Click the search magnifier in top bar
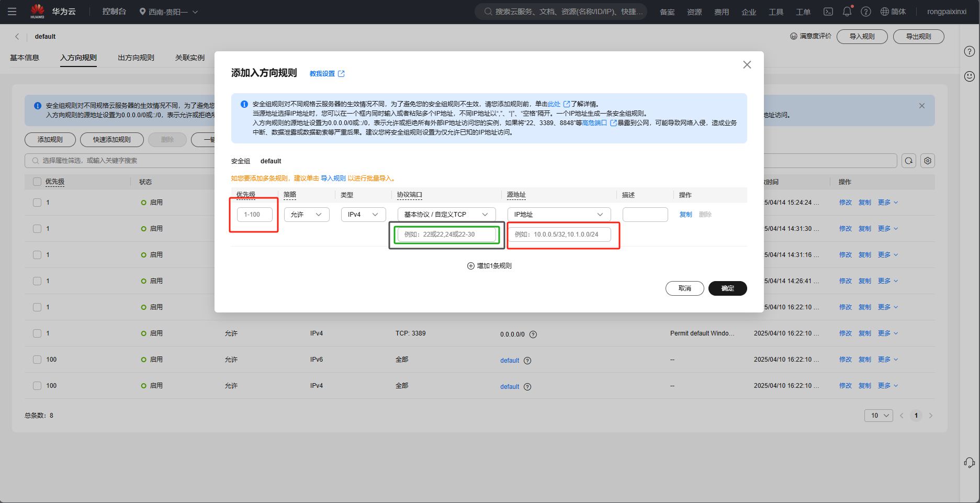Image resolution: width=980 pixels, height=503 pixels. (x=488, y=12)
